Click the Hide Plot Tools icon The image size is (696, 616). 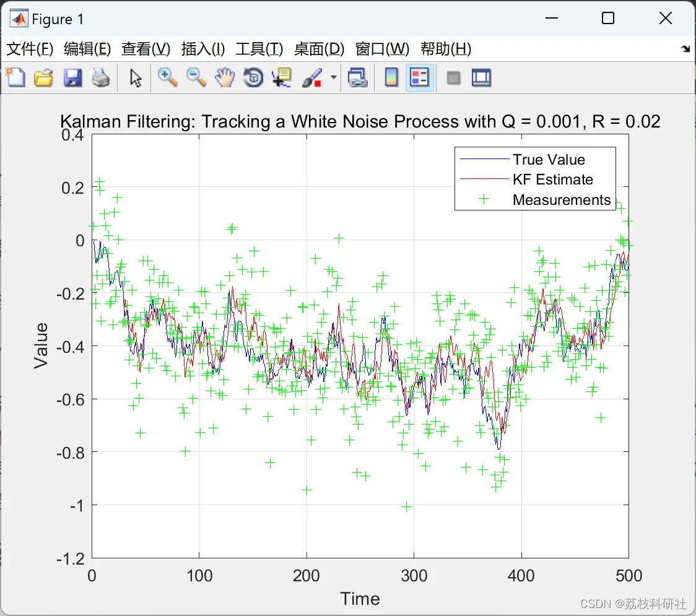(453, 78)
